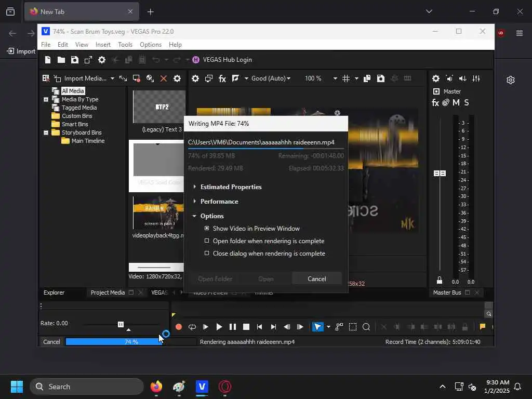Open the File menu
532x399 pixels.
[46, 45]
